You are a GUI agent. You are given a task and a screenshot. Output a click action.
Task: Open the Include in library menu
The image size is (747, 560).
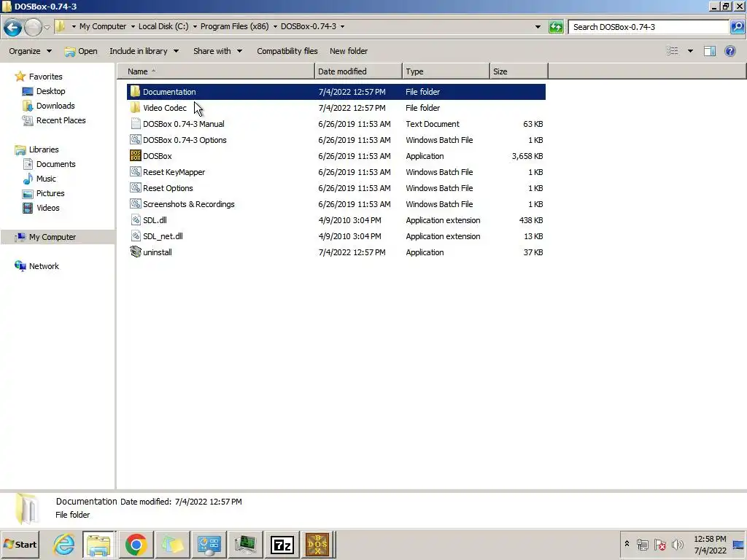(144, 51)
